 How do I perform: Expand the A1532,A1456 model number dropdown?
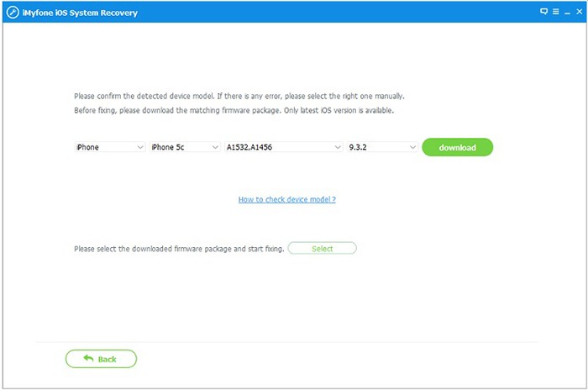tap(284, 147)
